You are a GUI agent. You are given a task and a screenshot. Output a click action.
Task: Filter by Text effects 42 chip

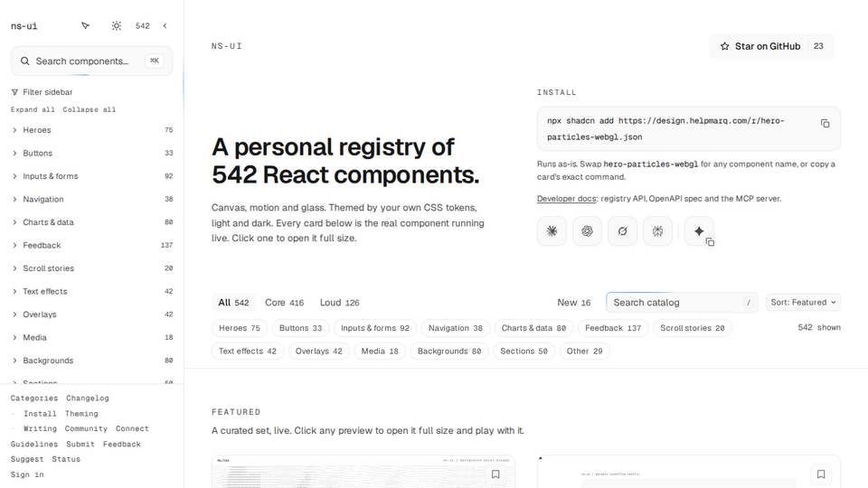pos(248,352)
